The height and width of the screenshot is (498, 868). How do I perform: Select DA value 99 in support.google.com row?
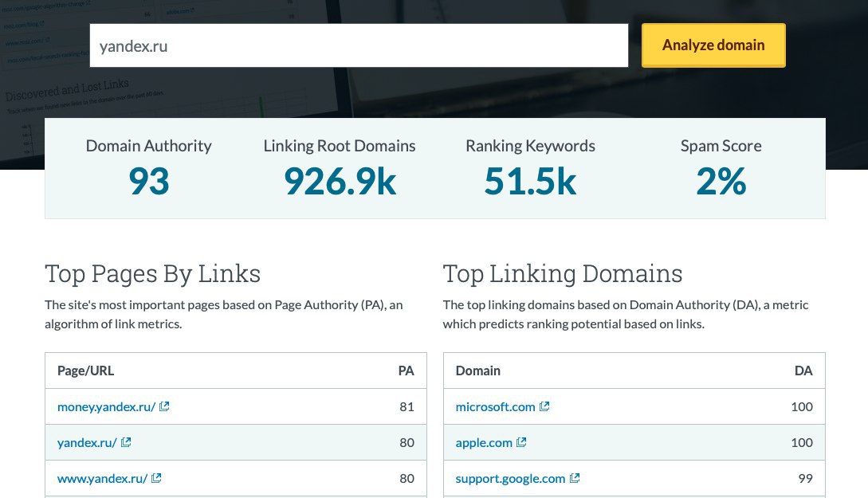click(x=806, y=479)
